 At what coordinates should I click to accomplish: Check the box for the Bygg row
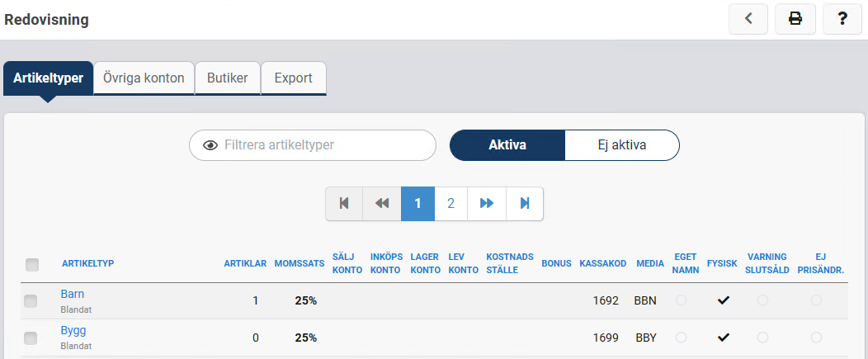(31, 338)
